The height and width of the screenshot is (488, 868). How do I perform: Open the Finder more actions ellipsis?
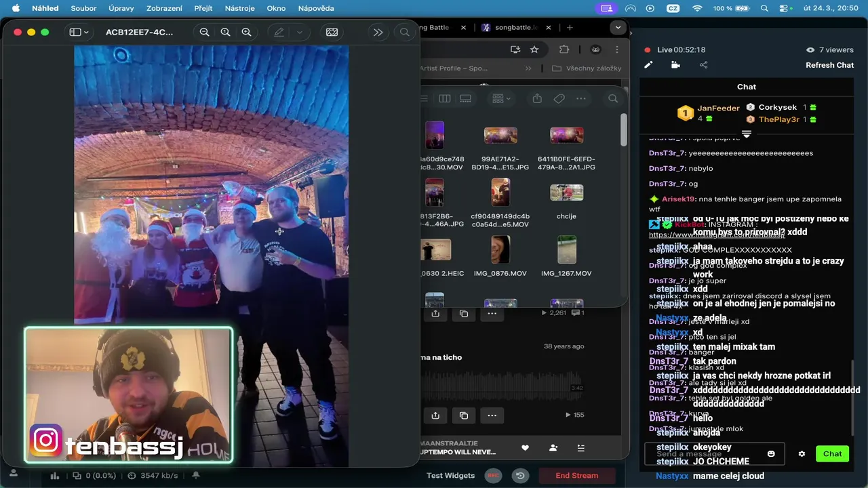click(581, 98)
